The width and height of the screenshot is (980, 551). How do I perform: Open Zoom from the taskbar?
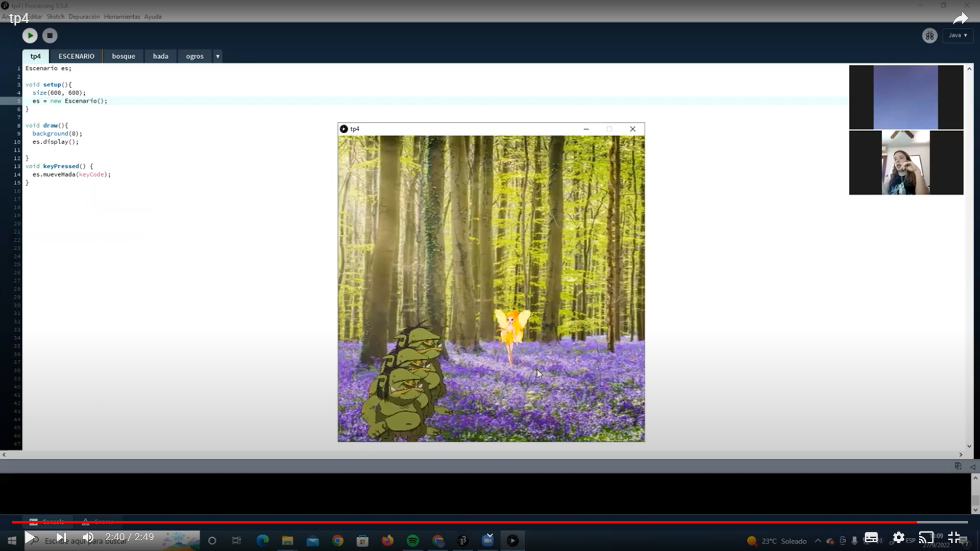click(488, 540)
